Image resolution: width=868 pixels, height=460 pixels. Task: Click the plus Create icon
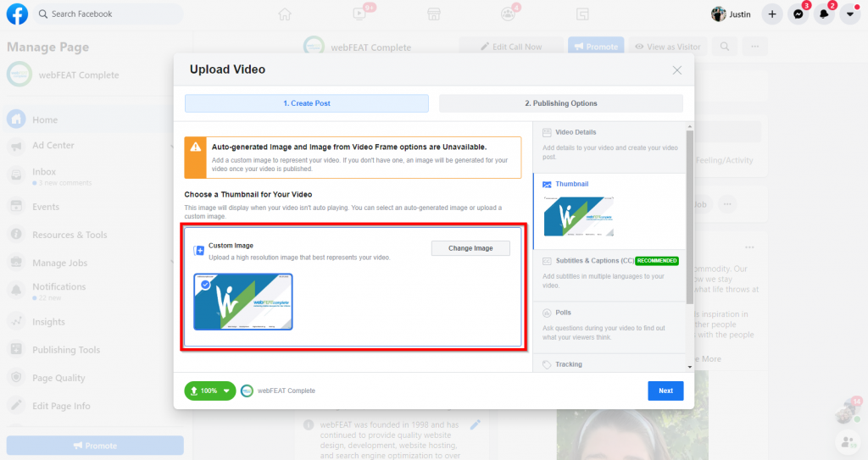point(772,14)
